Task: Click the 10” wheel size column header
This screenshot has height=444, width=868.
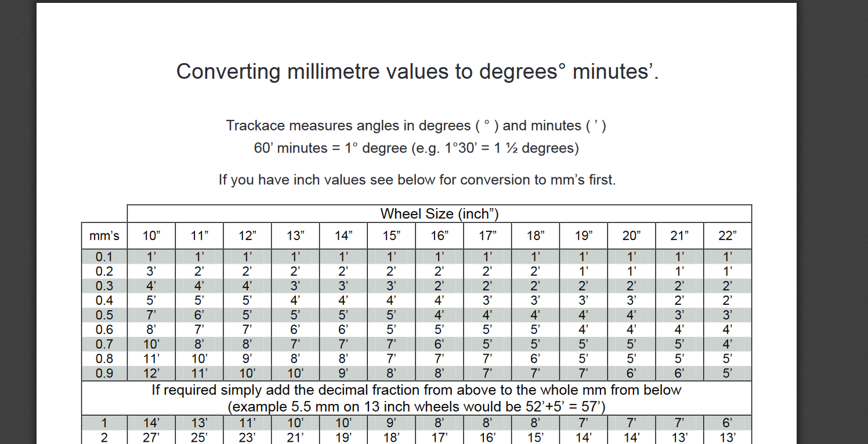Action: point(151,236)
